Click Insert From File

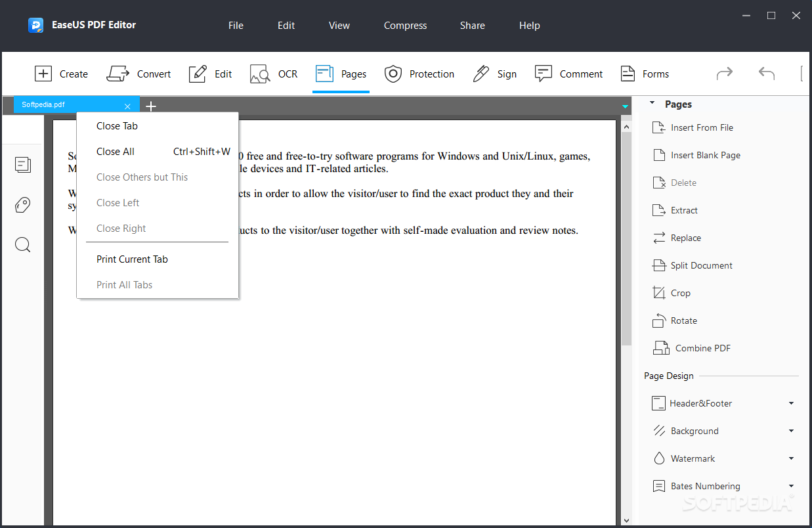(x=693, y=127)
